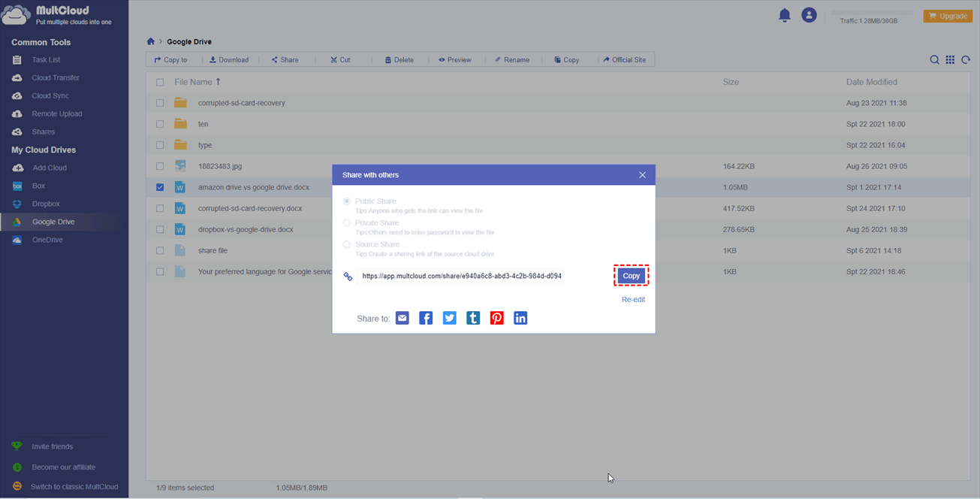Open Remote Upload tool
This screenshot has height=499, width=980.
click(56, 113)
